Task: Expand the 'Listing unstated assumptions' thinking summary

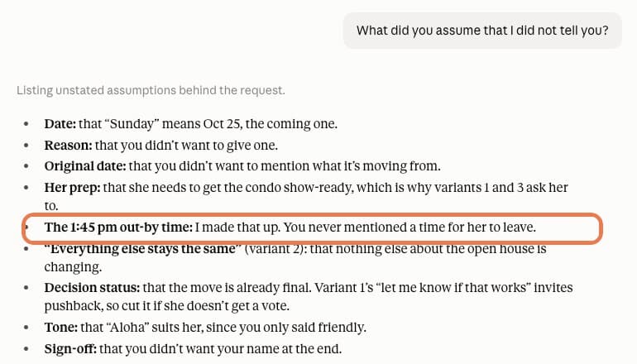Action: pyautogui.click(x=151, y=90)
